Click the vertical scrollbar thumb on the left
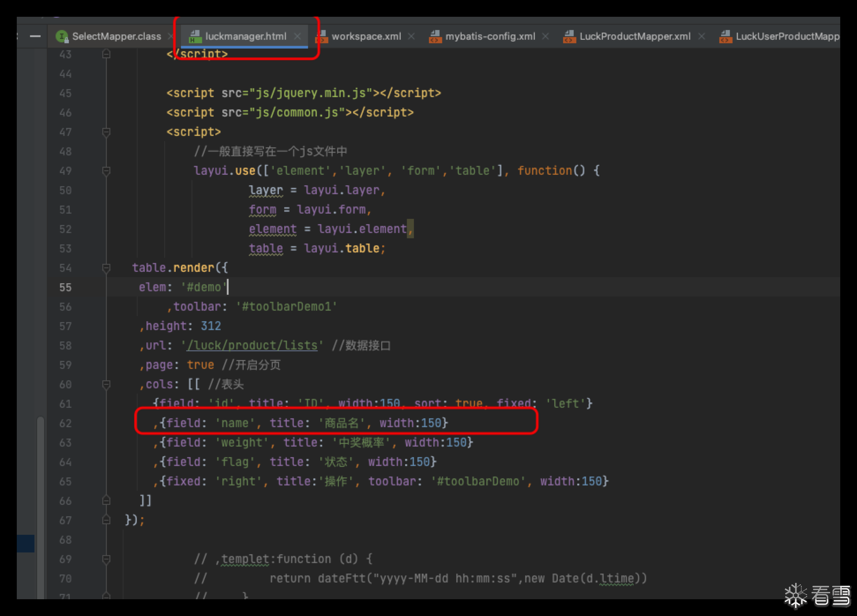Image resolution: width=857 pixels, height=616 pixels. tap(41, 507)
